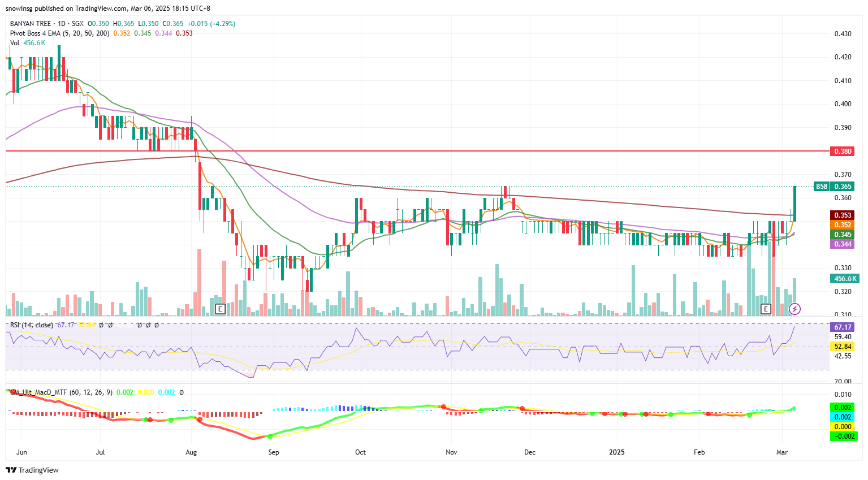Click the Feb label on time axis

pyautogui.click(x=699, y=452)
